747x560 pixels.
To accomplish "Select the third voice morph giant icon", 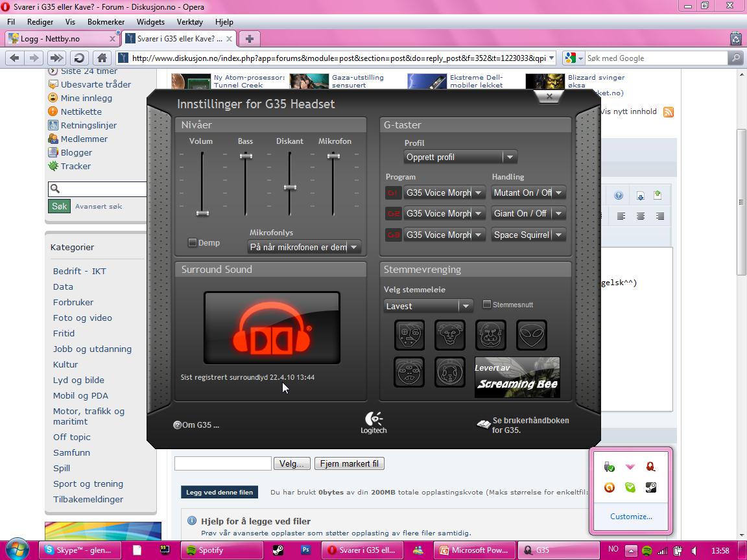I will [x=491, y=334].
